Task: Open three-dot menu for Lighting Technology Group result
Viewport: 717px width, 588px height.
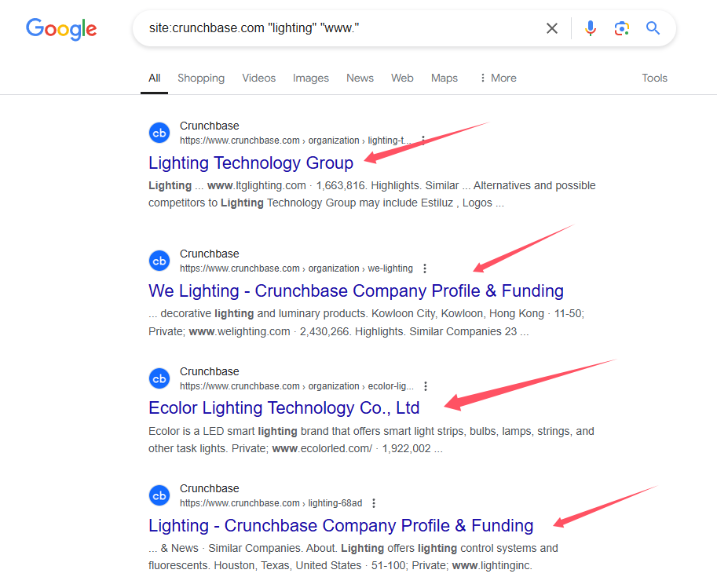Action: click(423, 141)
